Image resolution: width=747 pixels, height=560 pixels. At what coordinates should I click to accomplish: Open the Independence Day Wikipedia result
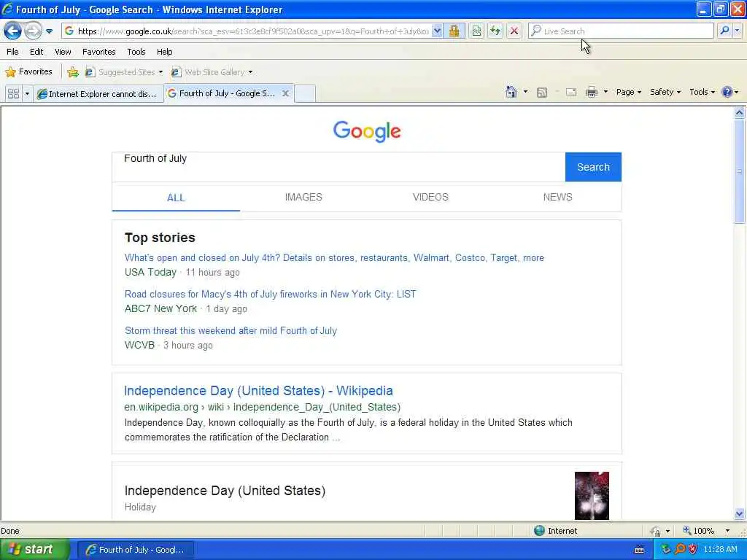258,391
